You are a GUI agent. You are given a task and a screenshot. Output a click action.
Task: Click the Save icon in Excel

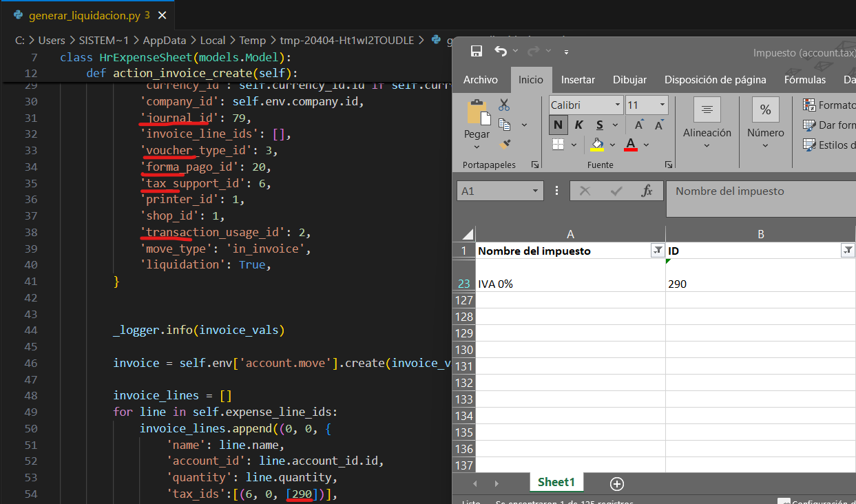click(x=476, y=52)
